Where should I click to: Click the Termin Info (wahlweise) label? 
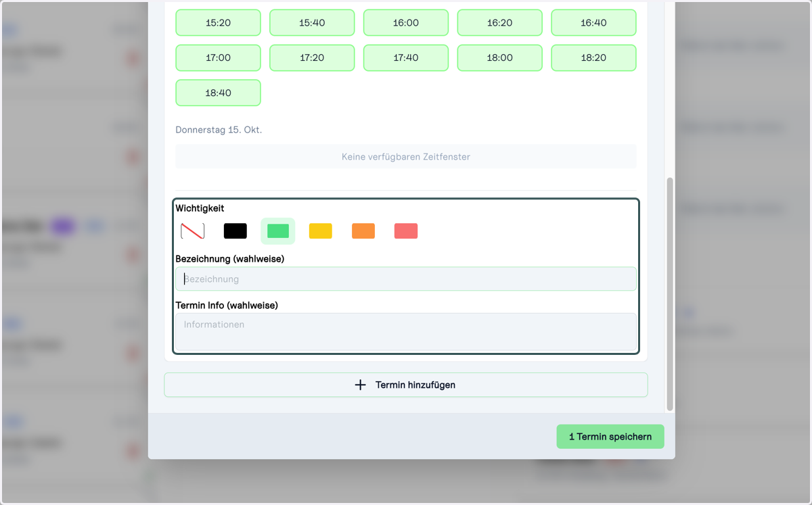point(227,306)
